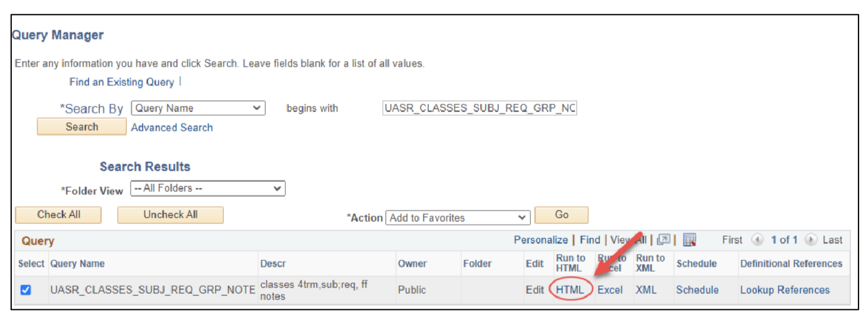Image resolution: width=868 pixels, height=325 pixels.
Task: Open the Action dropdown
Action: [458, 218]
